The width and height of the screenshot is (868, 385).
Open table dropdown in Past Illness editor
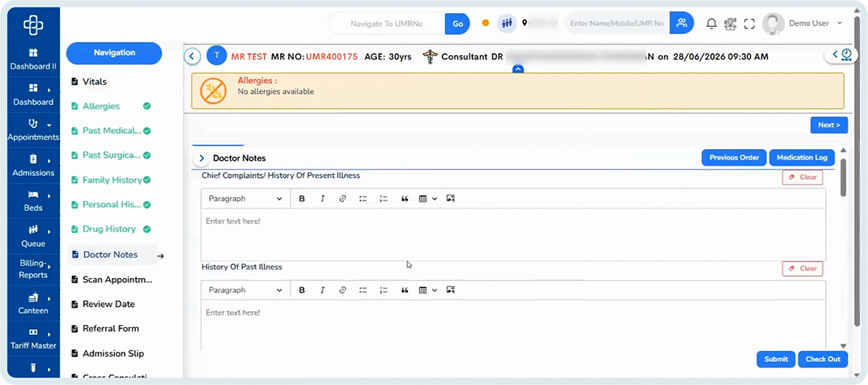coord(428,290)
